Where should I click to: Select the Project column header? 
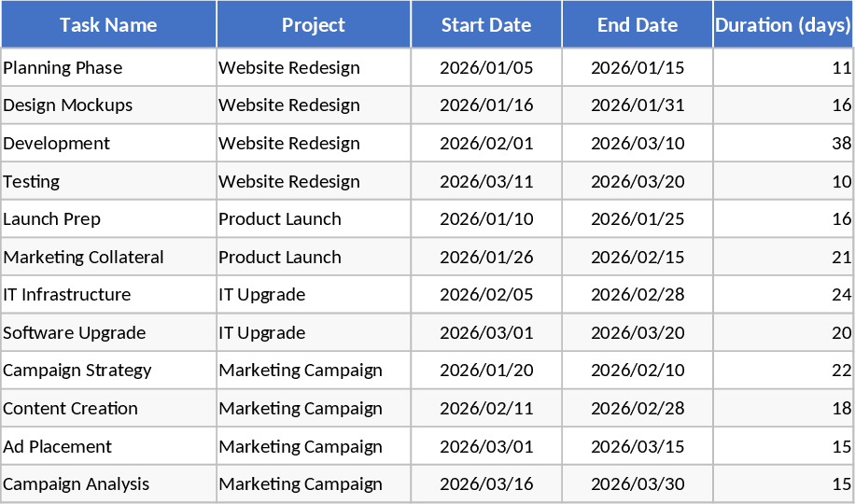click(x=314, y=25)
